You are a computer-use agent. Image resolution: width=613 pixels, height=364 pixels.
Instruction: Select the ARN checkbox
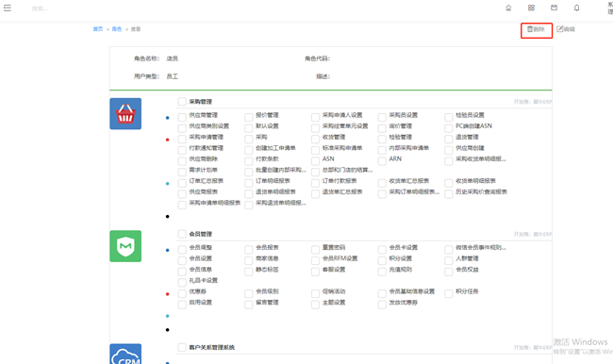click(x=382, y=160)
